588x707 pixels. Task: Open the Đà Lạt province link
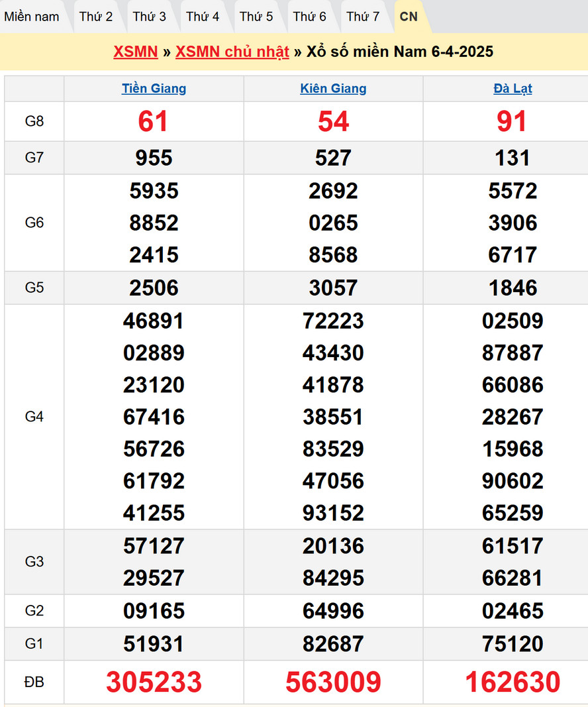(513, 89)
